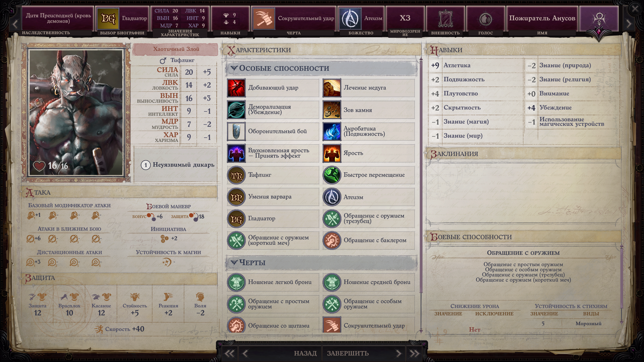644x362 pixels.
Task: Click the right arrow of top step bar
Action: 629,24
